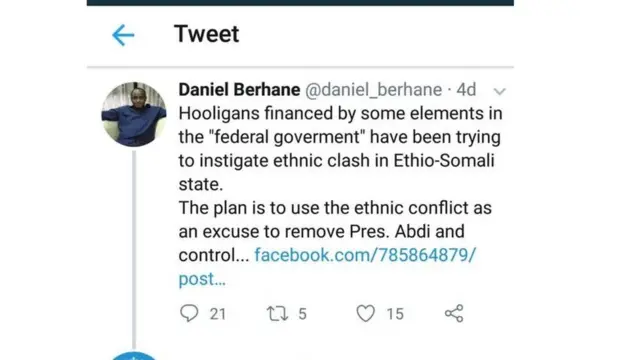Viewport: 640px width, 360px height.
Task: Click the Tweet header title
Action: tap(207, 34)
